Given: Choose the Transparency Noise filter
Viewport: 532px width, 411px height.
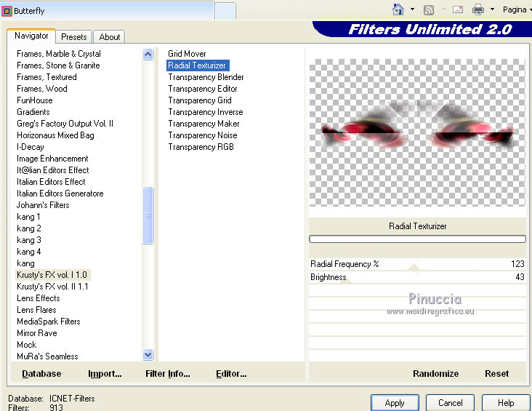Looking at the screenshot, I should point(203,135).
